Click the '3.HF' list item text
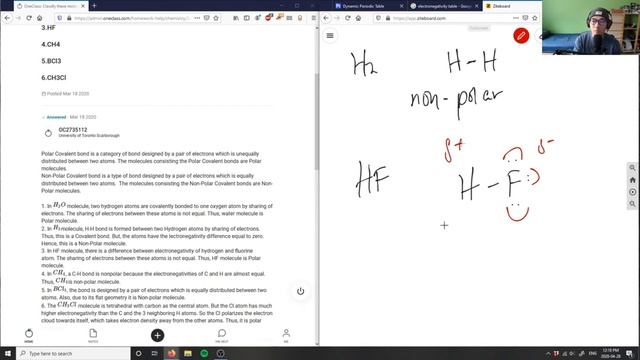 pyautogui.click(x=48, y=28)
